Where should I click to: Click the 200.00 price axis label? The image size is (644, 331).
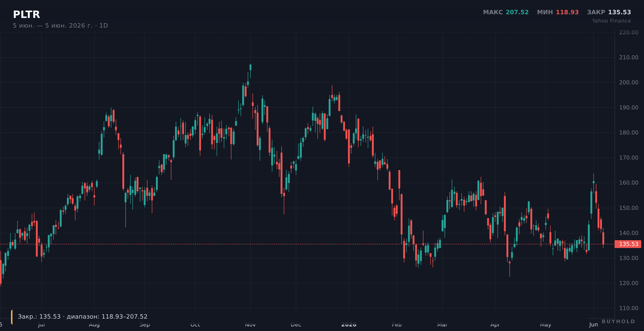[629, 83]
